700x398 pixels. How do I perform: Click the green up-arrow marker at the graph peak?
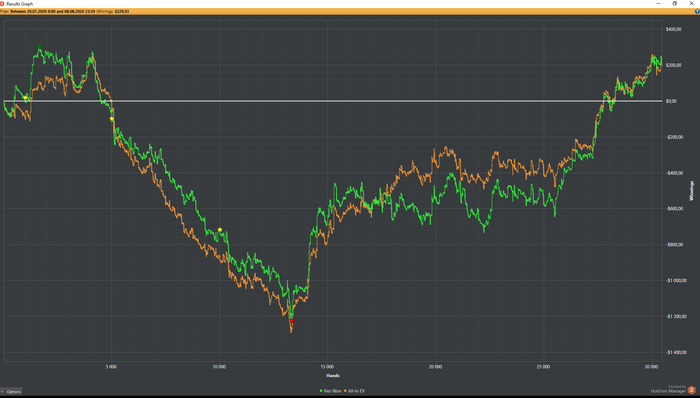tap(39, 47)
